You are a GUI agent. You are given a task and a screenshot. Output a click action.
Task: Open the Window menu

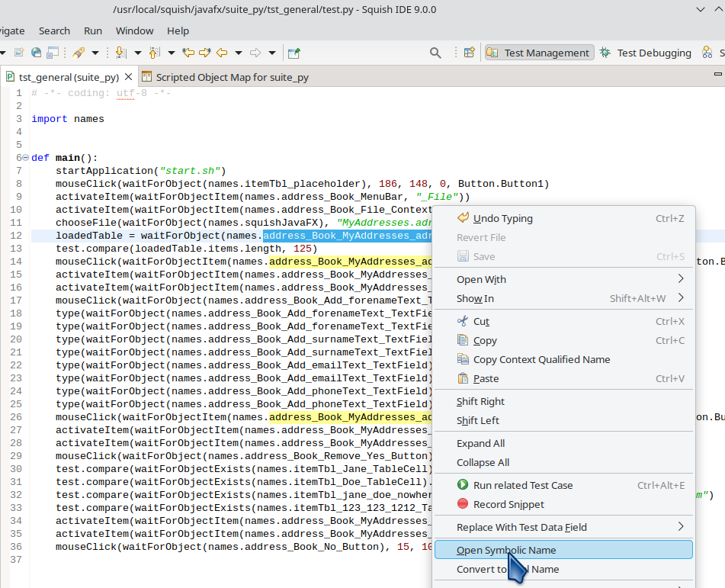(x=134, y=31)
